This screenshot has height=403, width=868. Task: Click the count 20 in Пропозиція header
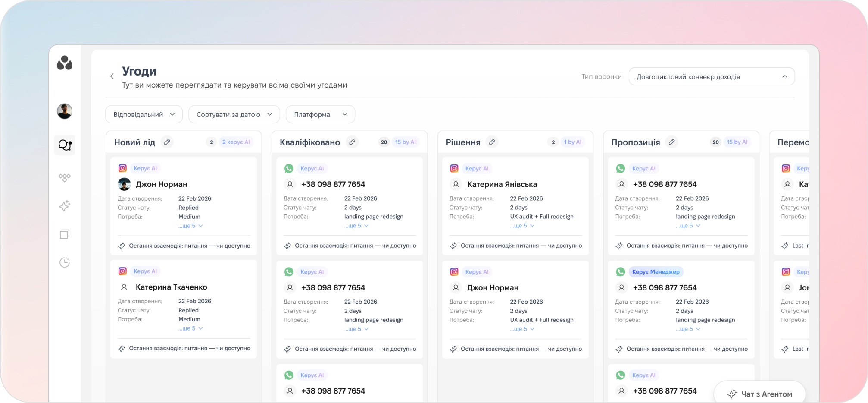(x=716, y=142)
